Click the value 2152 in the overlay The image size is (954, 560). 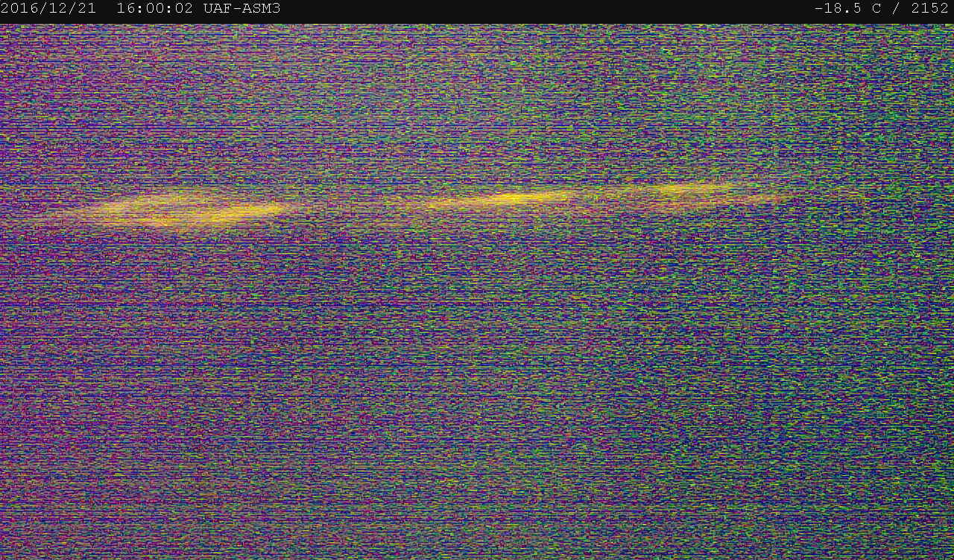pos(929,9)
